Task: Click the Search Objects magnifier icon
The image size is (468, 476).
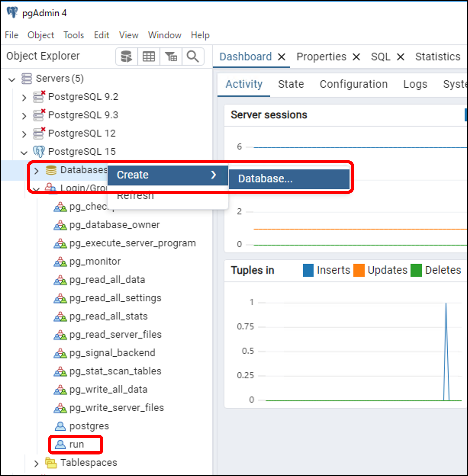Action: pyautogui.click(x=193, y=57)
